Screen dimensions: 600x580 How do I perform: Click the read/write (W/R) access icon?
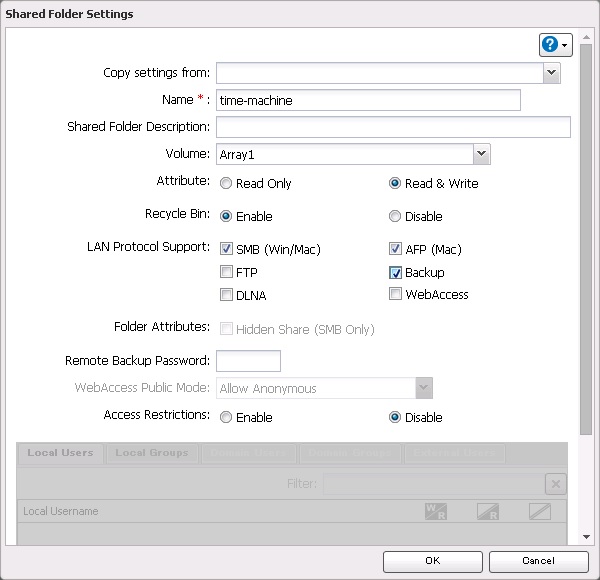(x=435, y=511)
